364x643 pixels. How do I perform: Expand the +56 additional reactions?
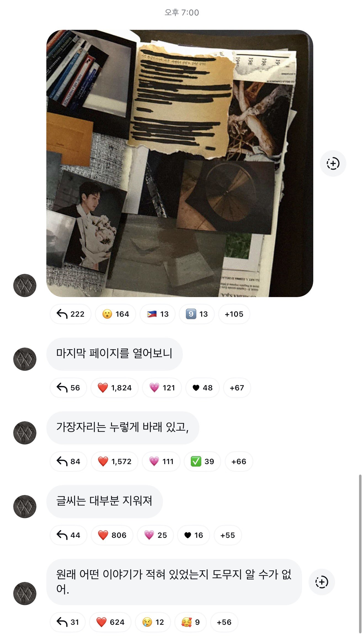tap(224, 622)
